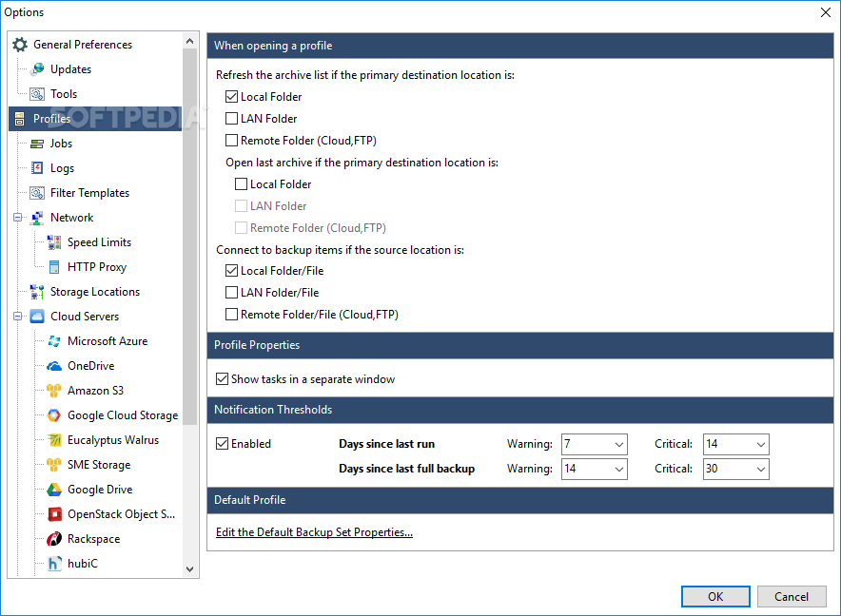Click the sidebar scroll down arrow
The width and height of the screenshot is (841, 616).
pyautogui.click(x=189, y=569)
